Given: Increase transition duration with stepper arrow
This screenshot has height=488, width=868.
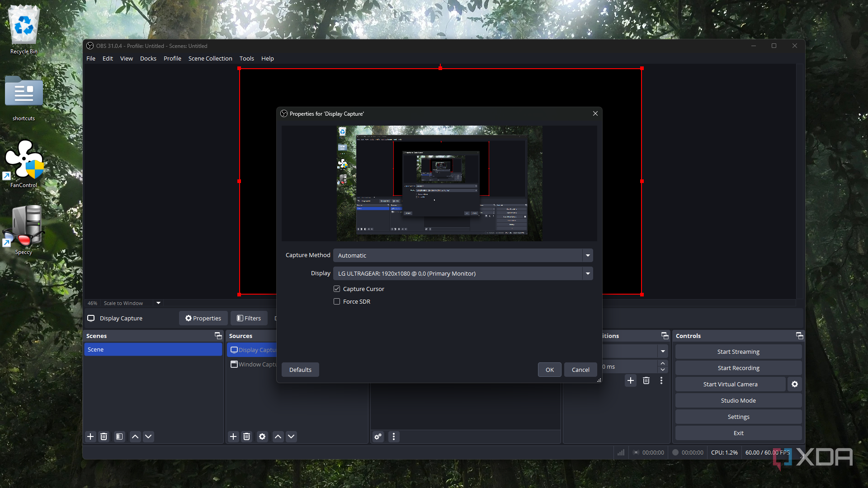Looking at the screenshot, I should point(663,363).
